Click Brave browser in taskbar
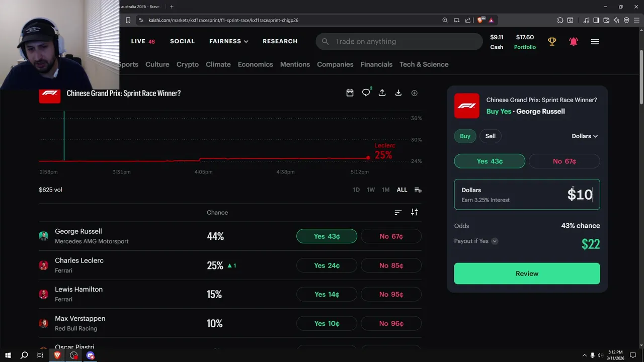The height and width of the screenshot is (362, 644). (57, 355)
